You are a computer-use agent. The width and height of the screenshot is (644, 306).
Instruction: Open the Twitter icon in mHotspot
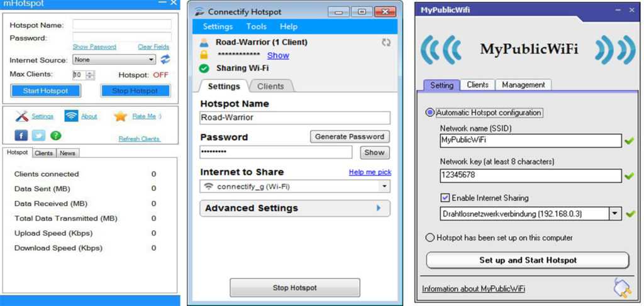pos(38,135)
